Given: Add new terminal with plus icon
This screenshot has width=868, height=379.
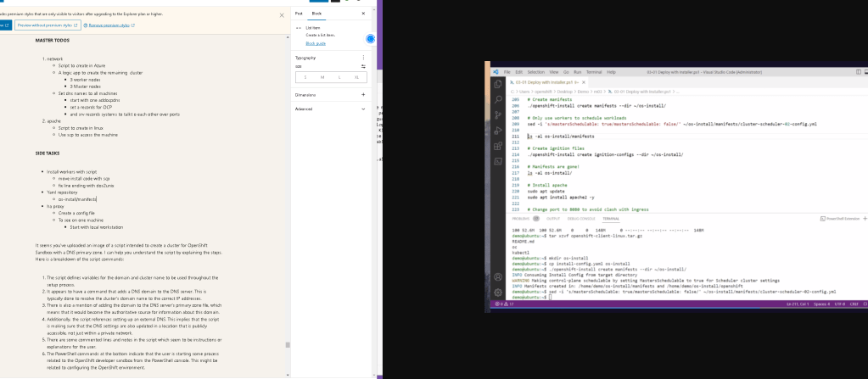Looking at the screenshot, I should tap(865, 219).
